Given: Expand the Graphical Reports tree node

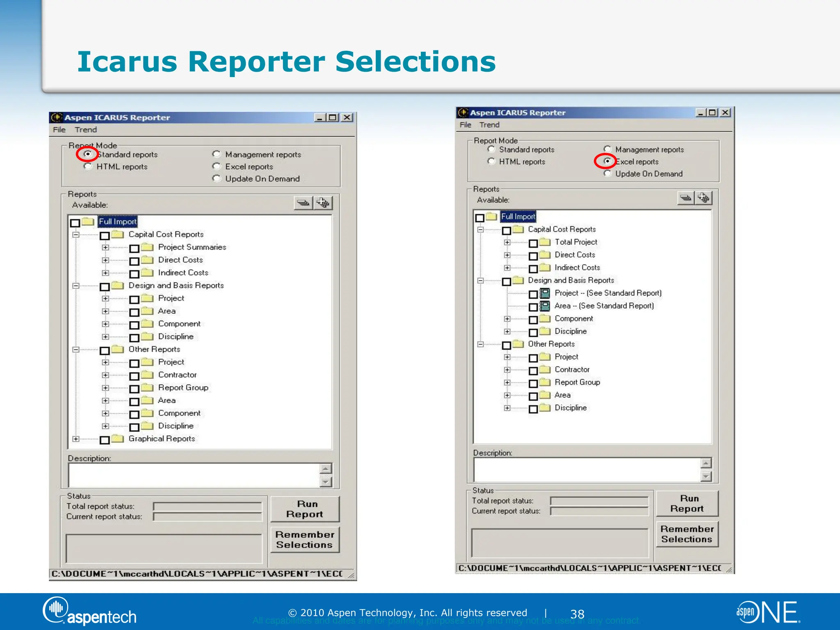Looking at the screenshot, I should (x=76, y=439).
